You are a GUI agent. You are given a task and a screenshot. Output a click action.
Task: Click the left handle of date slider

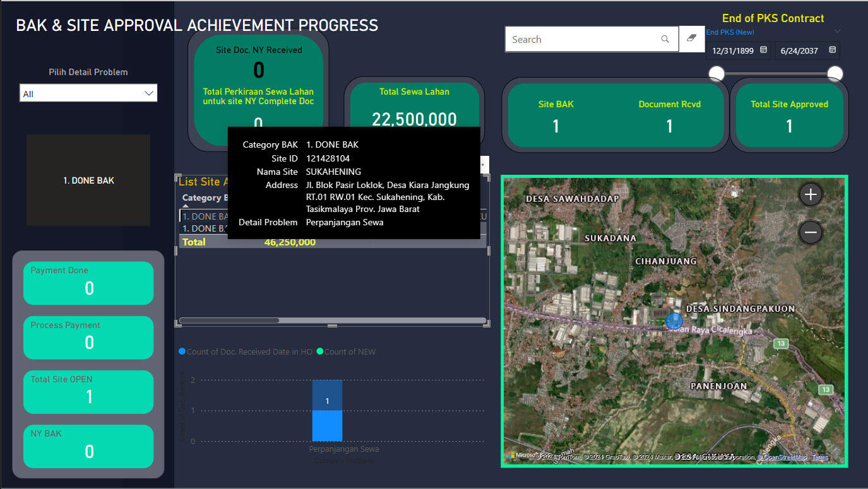coord(716,74)
